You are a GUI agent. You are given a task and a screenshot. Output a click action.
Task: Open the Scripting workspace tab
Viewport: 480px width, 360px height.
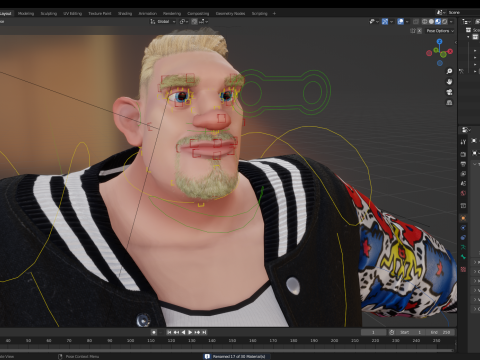click(259, 13)
